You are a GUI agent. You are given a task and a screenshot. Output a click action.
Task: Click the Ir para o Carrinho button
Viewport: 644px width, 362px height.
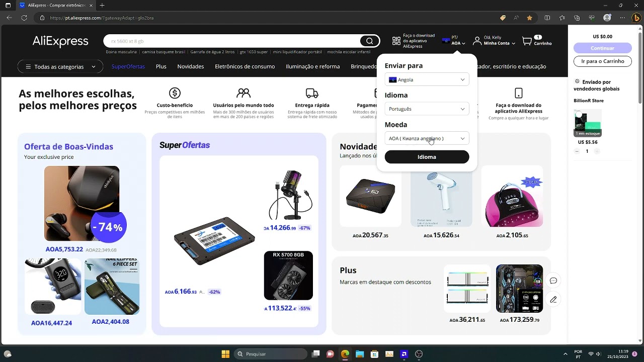tap(603, 61)
